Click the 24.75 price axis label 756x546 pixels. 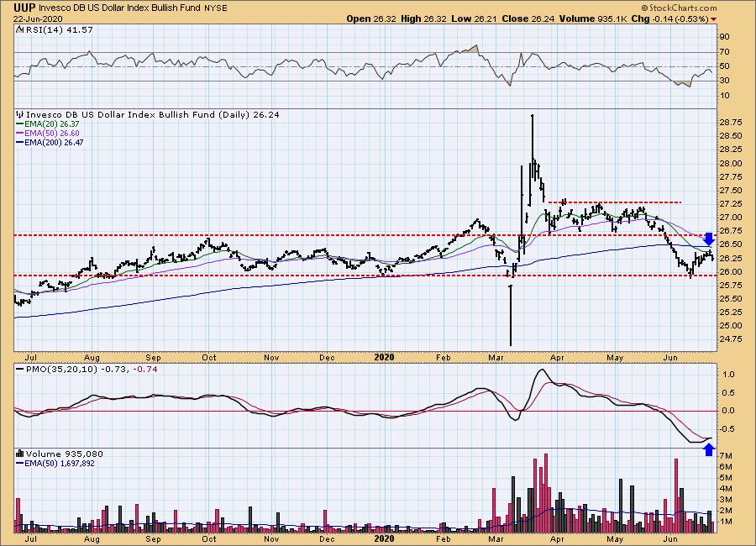coord(731,339)
